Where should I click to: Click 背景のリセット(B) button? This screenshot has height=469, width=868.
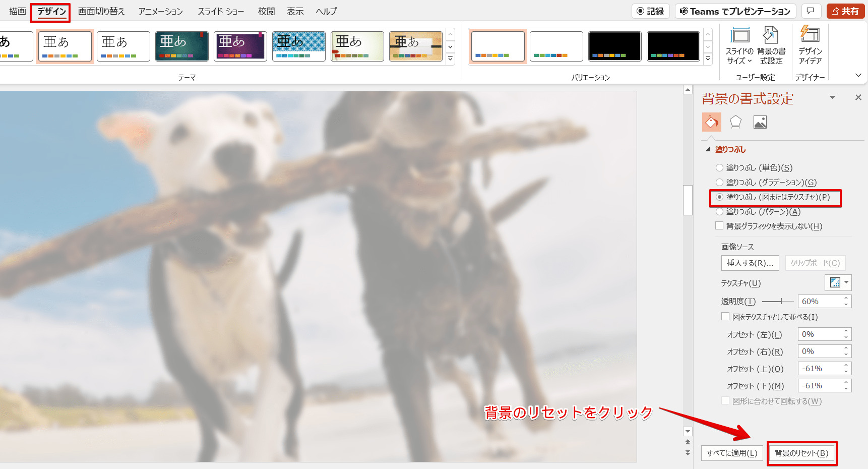[801, 453]
